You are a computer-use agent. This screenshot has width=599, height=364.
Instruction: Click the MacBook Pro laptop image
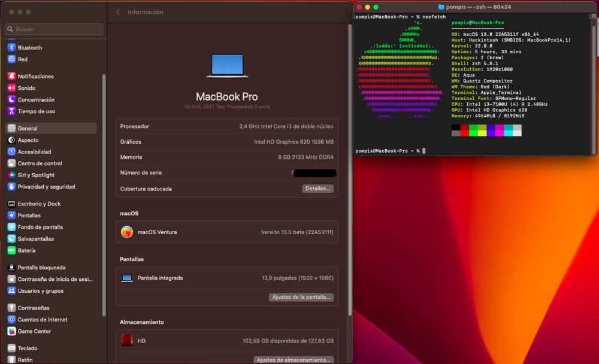pos(227,66)
